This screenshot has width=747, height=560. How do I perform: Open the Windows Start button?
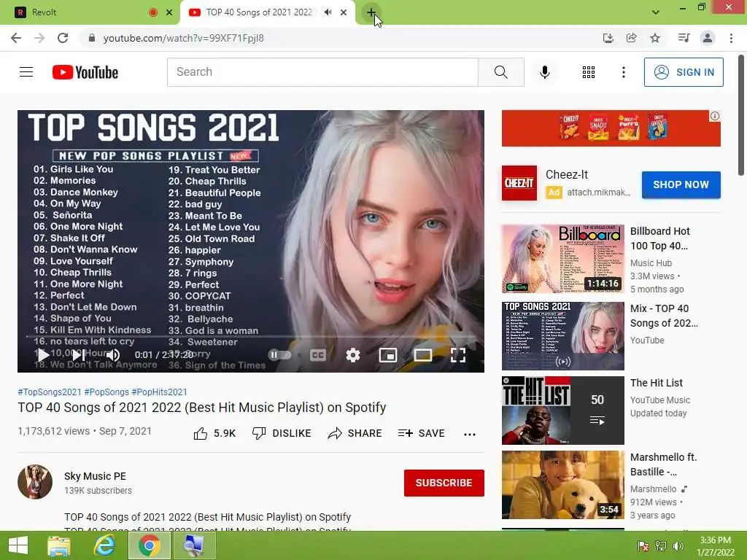coord(18,545)
